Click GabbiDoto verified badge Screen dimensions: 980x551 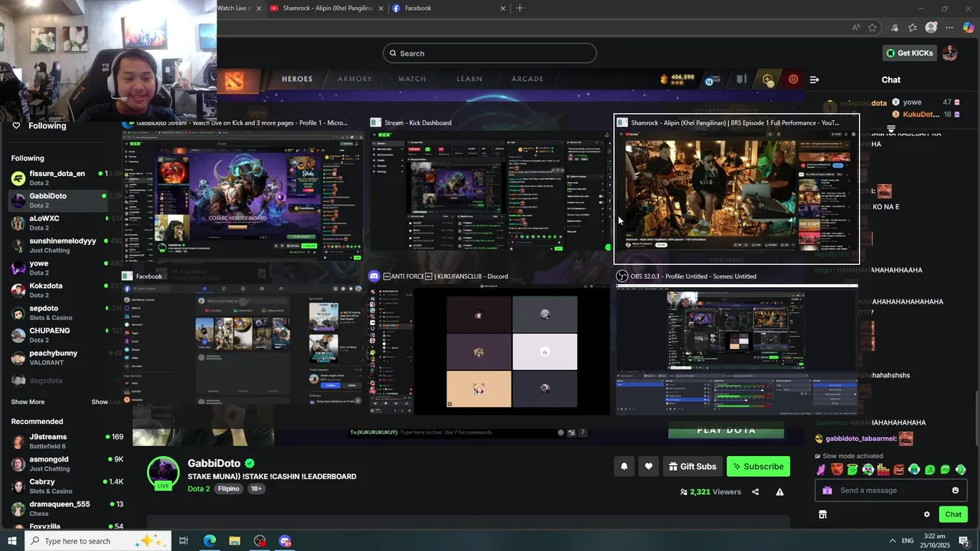250,463
